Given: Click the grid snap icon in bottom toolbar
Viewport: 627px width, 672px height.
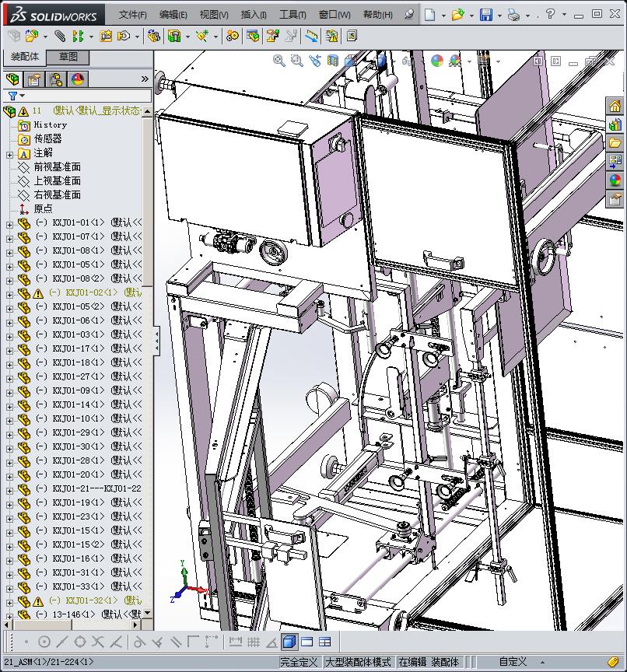Looking at the screenshot, I should (x=254, y=642).
